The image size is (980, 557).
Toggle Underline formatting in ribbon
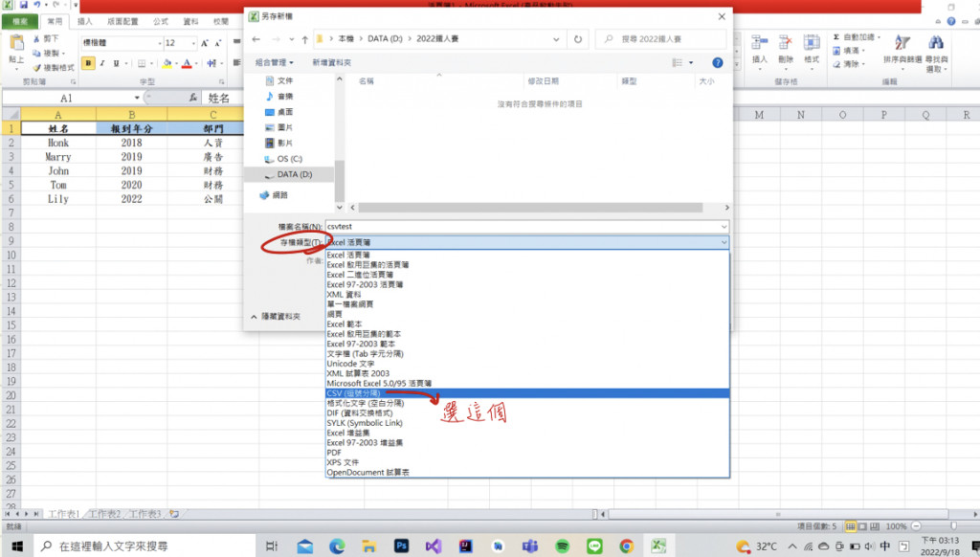[x=116, y=63]
